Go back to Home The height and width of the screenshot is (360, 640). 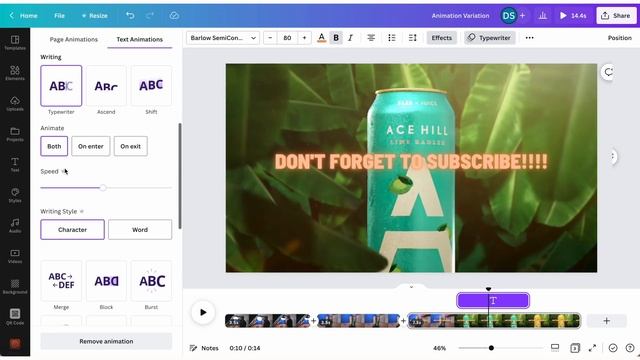(x=24, y=16)
